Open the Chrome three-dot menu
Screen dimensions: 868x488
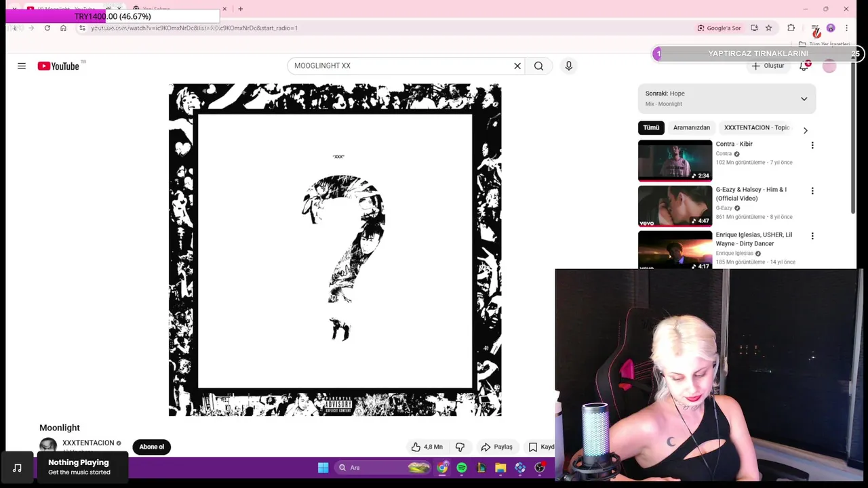click(846, 28)
